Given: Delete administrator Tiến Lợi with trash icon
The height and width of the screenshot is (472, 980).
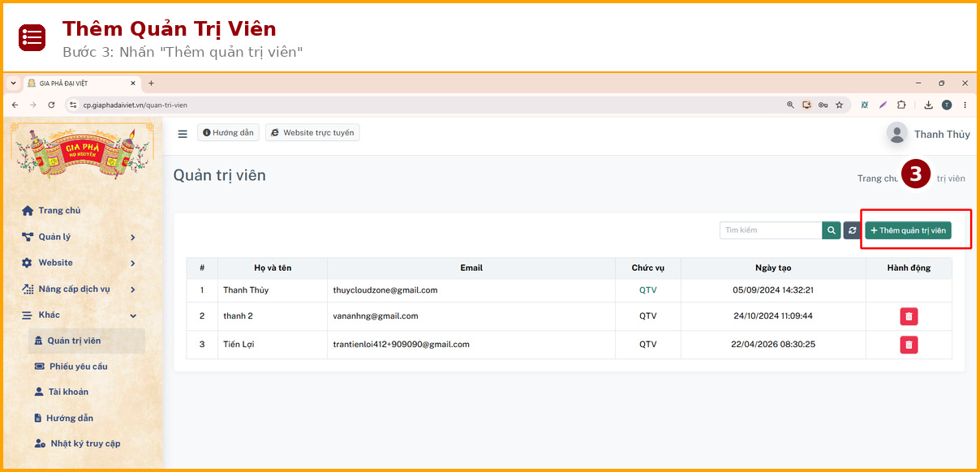Looking at the screenshot, I should click(909, 345).
